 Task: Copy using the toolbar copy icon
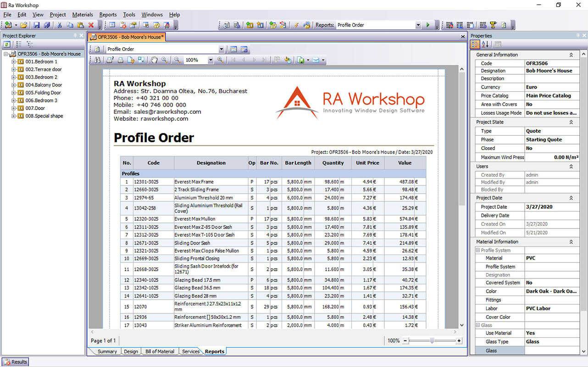point(70,25)
